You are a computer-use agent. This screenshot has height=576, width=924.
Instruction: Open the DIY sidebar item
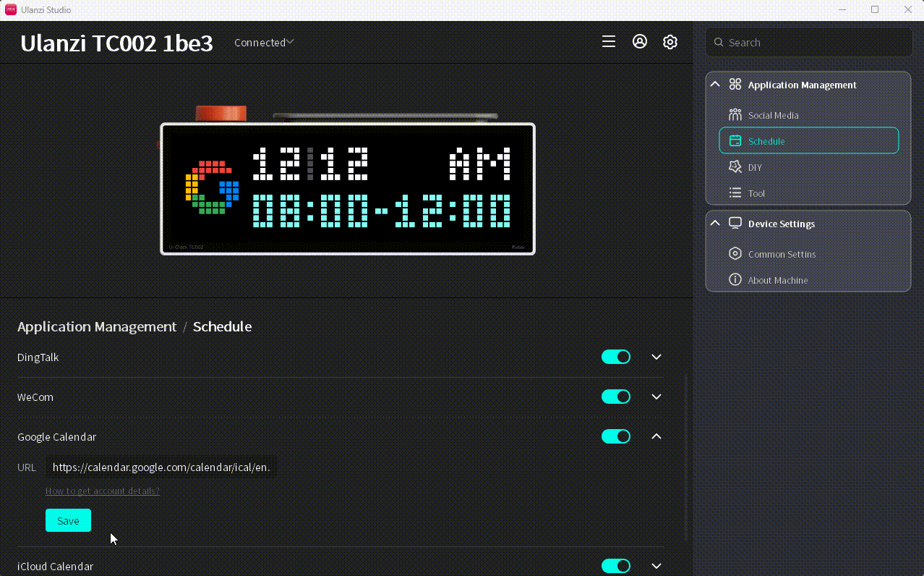(808, 167)
